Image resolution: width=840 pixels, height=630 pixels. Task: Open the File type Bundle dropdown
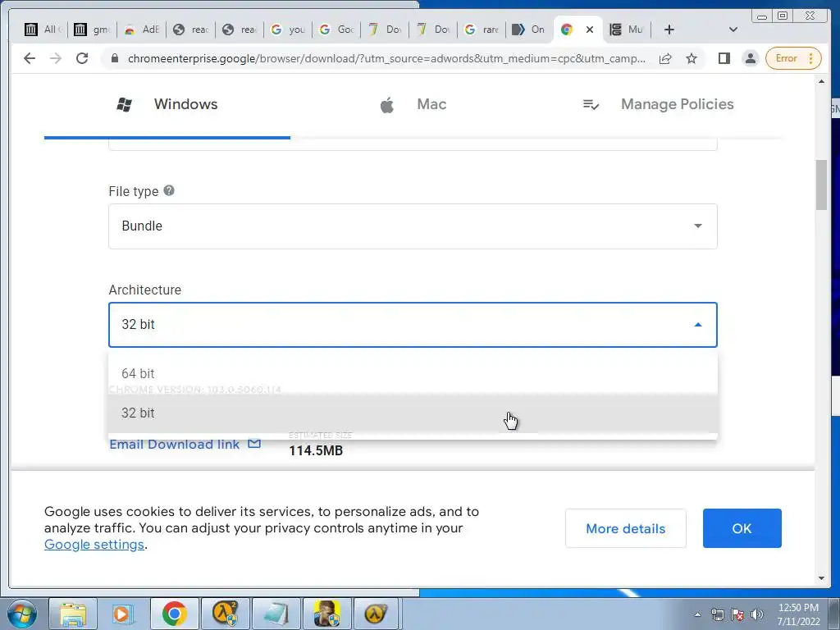point(413,226)
